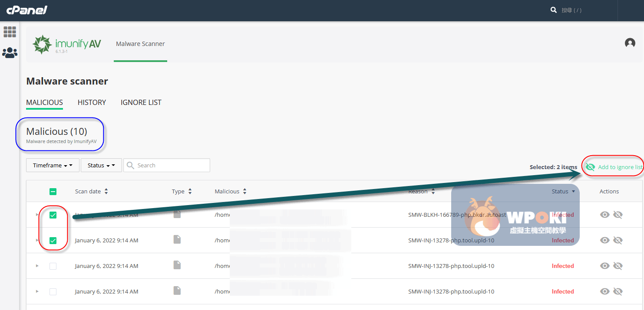Click the user manager people icon
The width and height of the screenshot is (644, 310).
(10, 53)
